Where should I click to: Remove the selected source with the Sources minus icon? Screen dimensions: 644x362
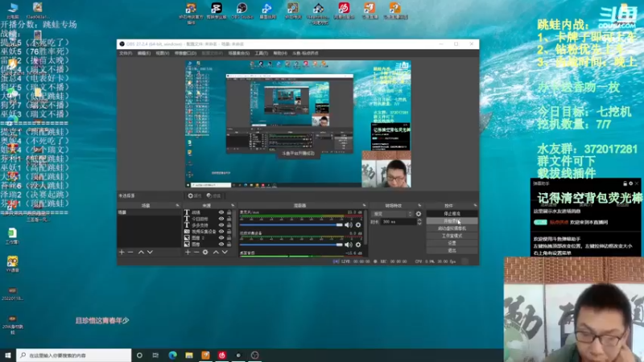196,252
